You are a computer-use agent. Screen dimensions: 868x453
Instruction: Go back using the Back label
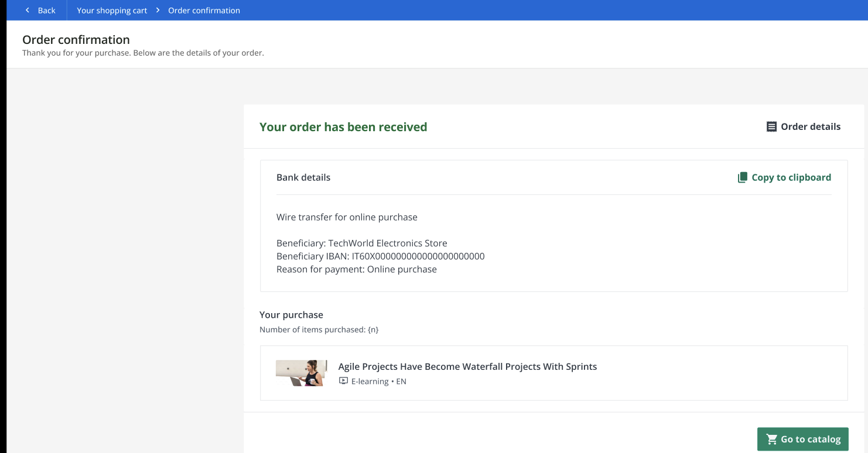46,11
